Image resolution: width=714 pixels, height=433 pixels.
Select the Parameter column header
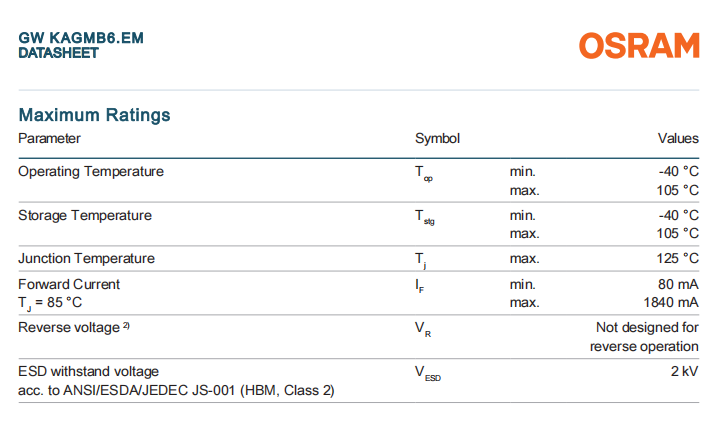(49, 139)
